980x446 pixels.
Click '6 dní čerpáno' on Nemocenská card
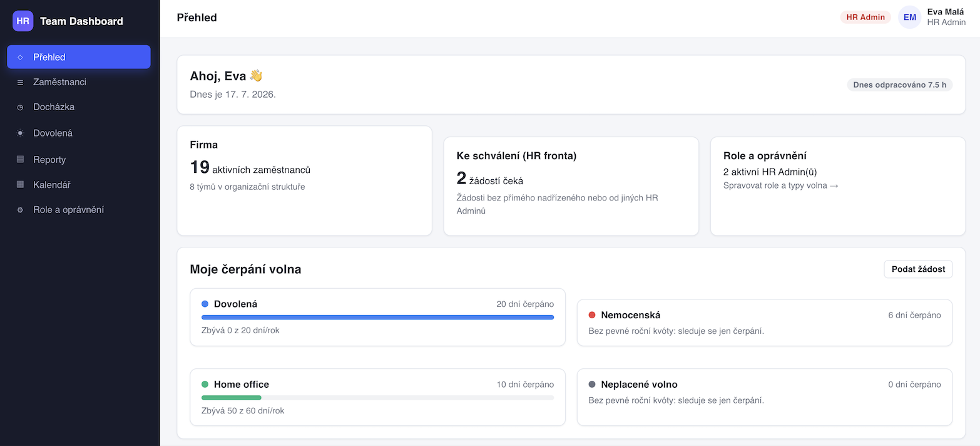coord(914,315)
